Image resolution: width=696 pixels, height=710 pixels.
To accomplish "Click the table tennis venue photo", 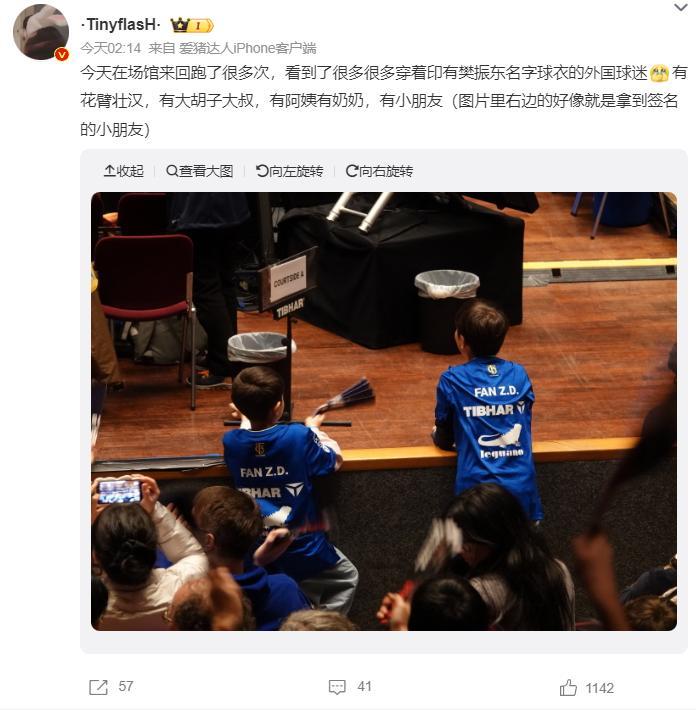I will tap(384, 411).
